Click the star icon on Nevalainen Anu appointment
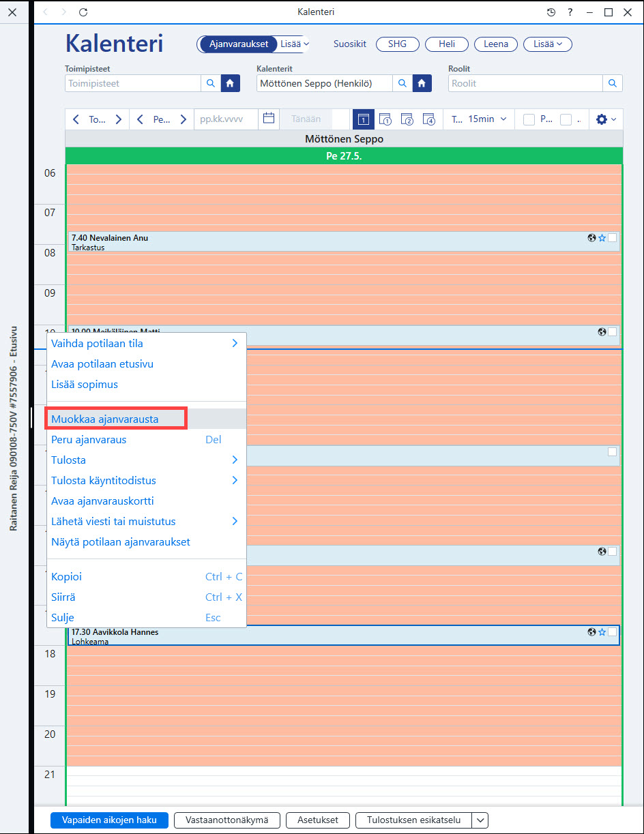This screenshot has height=834, width=644. 602,238
